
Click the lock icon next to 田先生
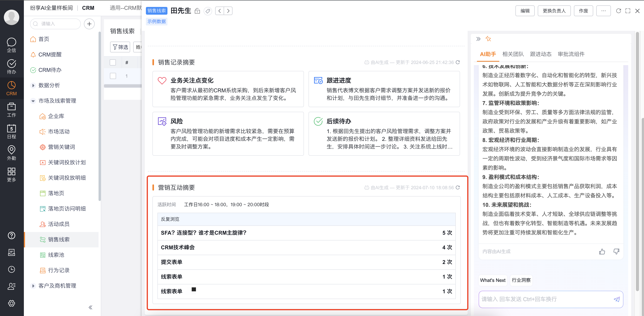[197, 11]
